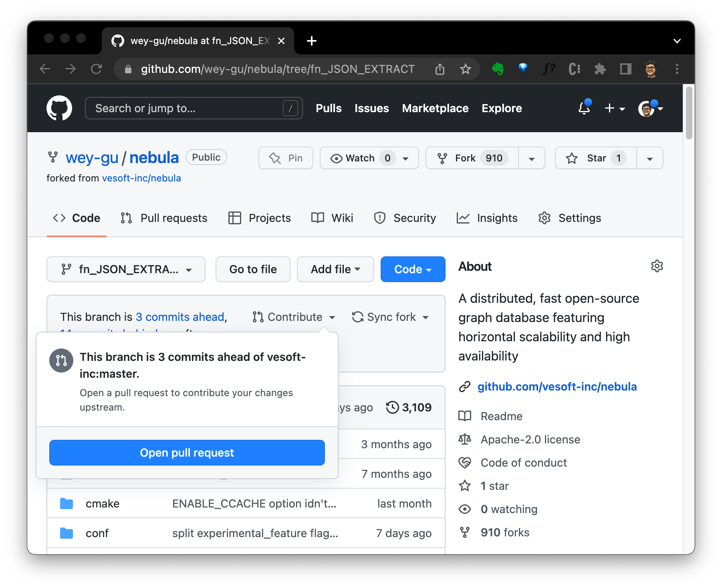Open the Chrome extensions puzzle icon
722x588 pixels.
(600, 69)
